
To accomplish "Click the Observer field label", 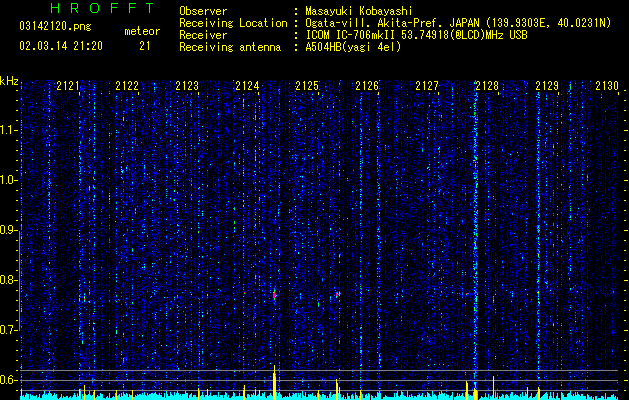I will [x=203, y=11].
